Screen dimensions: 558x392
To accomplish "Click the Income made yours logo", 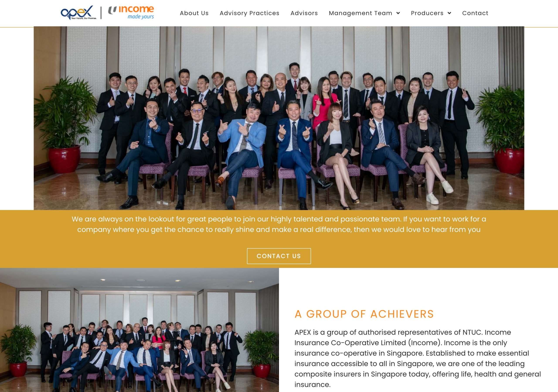I will coord(131,13).
